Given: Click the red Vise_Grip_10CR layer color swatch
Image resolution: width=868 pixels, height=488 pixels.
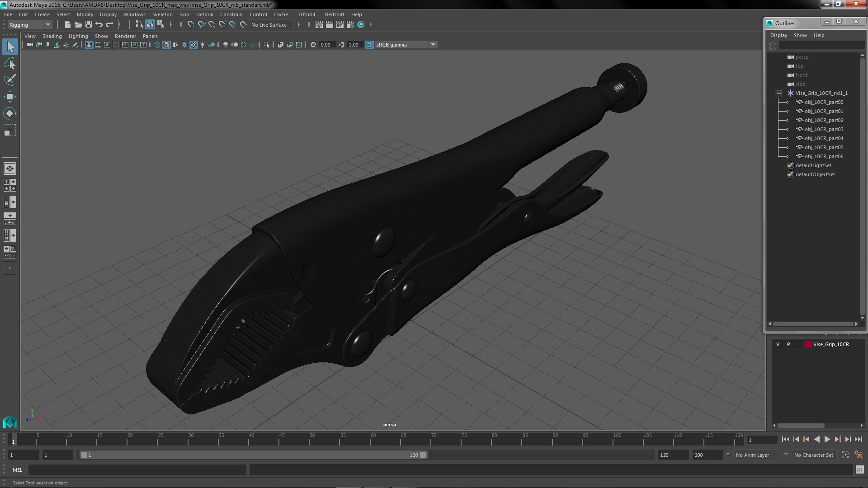Looking at the screenshot, I should 808,344.
